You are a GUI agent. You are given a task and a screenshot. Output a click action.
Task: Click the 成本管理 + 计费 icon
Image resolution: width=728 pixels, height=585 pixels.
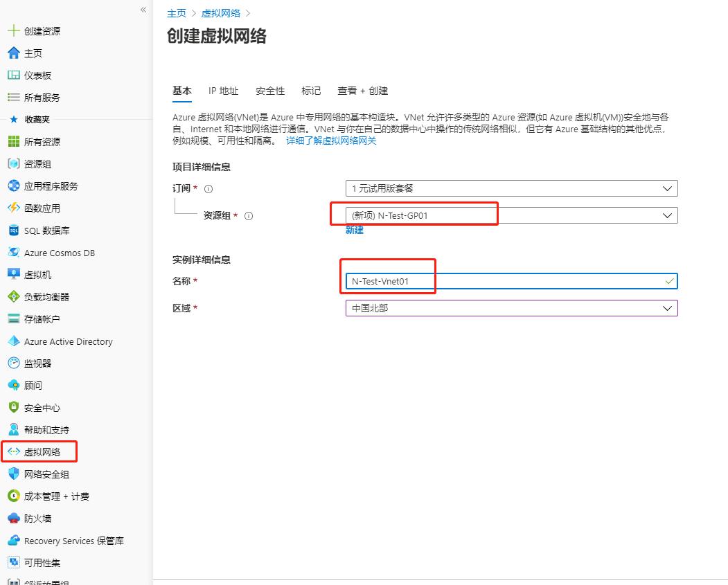14,496
